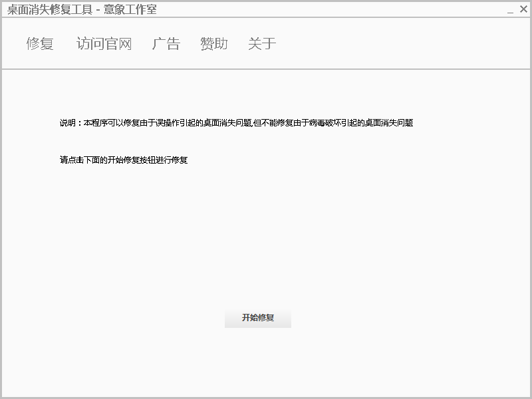Click the 说明 explanation text
Screen dimensions: 532x399
235,123
